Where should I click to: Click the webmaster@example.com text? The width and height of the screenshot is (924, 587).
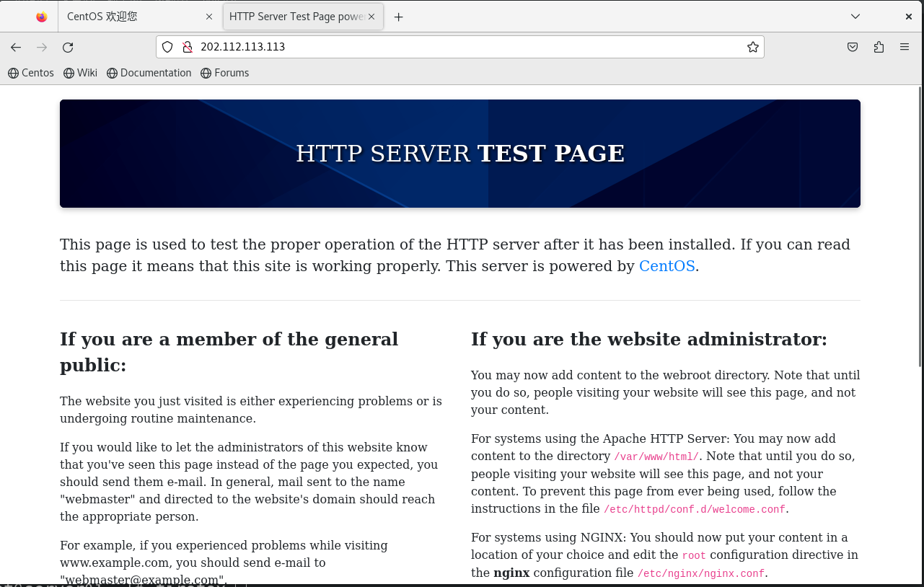tap(142, 580)
